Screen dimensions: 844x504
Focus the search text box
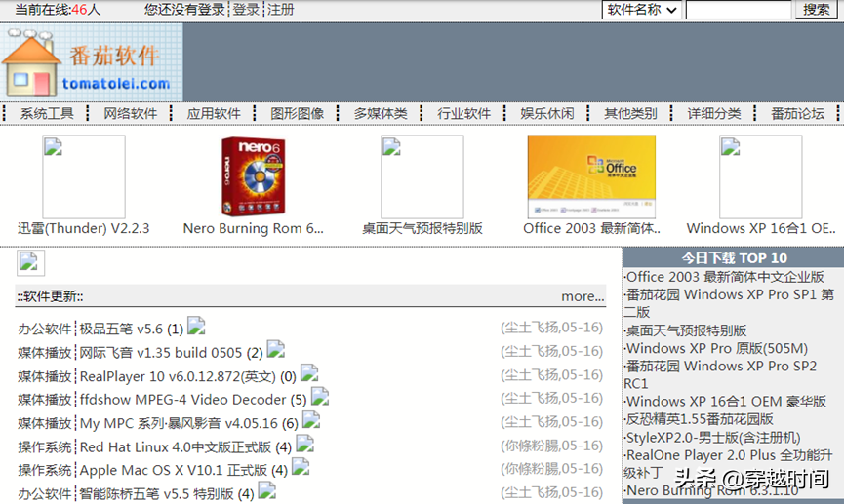click(739, 10)
